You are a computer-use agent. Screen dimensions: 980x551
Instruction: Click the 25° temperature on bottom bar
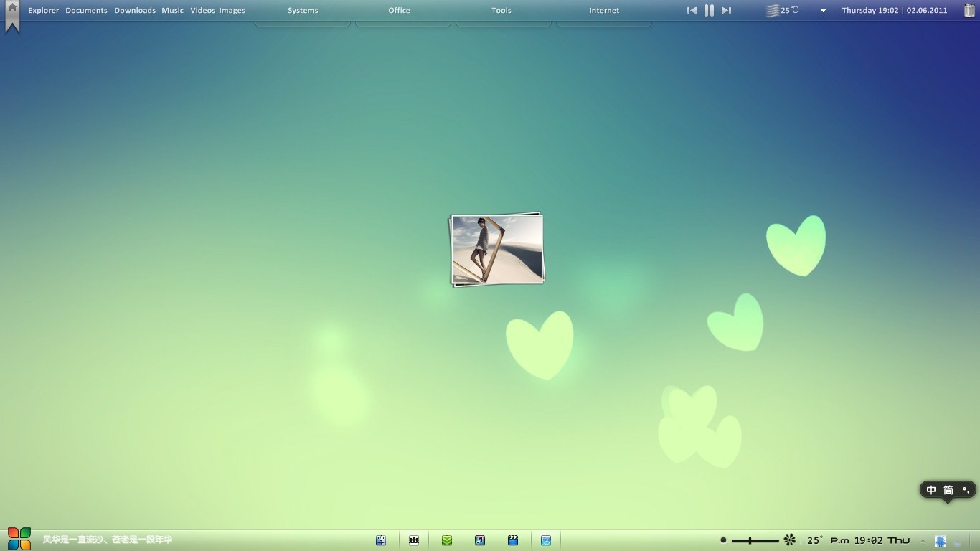(815, 540)
